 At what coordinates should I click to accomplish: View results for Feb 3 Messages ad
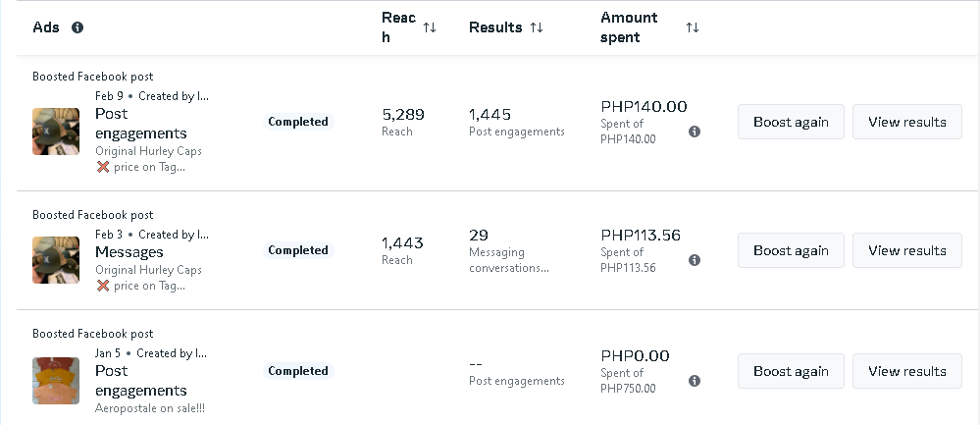(x=906, y=250)
